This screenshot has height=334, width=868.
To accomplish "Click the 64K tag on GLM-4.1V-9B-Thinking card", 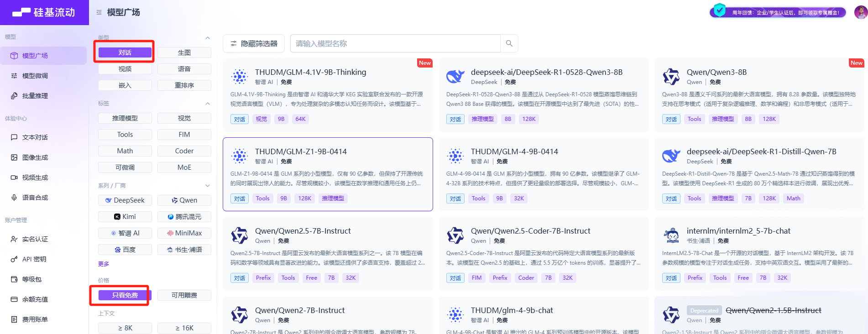I will coord(300,119).
